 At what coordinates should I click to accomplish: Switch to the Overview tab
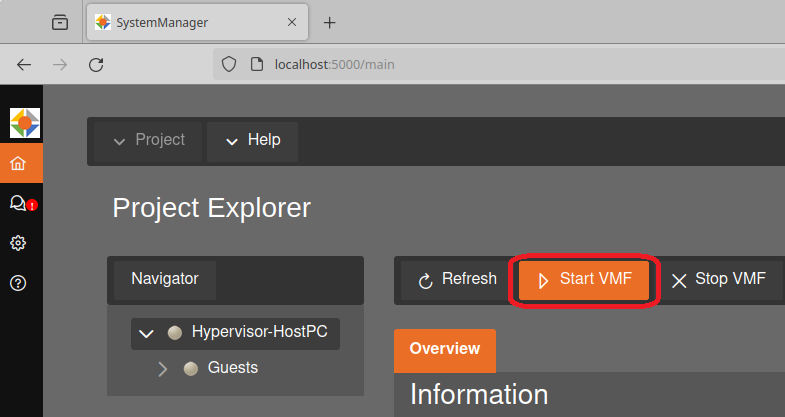[445, 350]
